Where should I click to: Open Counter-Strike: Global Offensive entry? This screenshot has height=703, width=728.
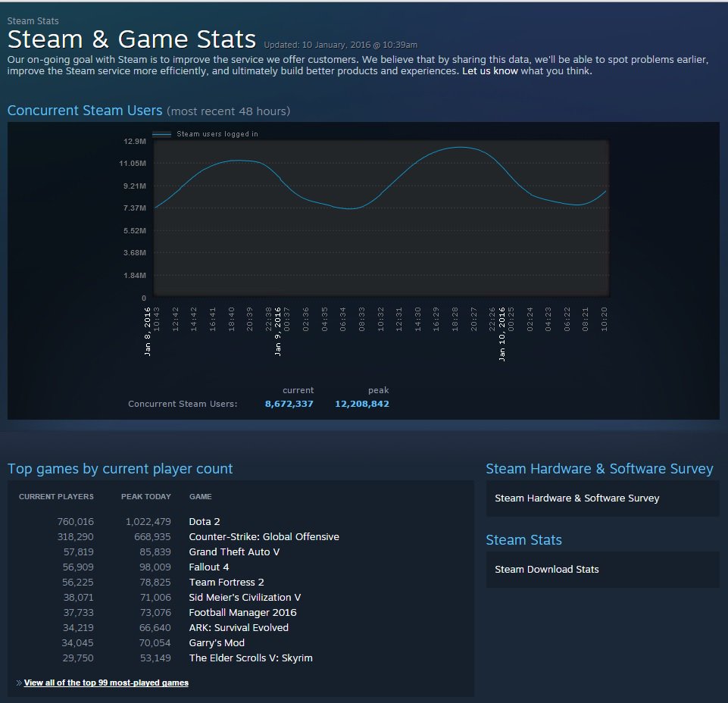coord(264,537)
